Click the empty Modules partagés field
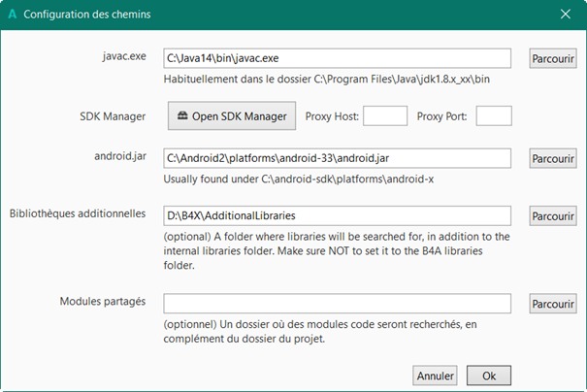 click(x=338, y=304)
